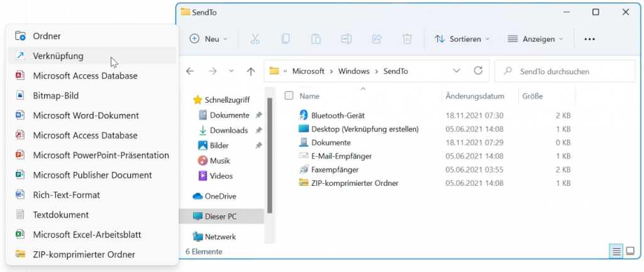Screen dimensions: 644x272
Task: Open Dokumente in quick access sidebar
Action: pyautogui.click(x=230, y=115)
